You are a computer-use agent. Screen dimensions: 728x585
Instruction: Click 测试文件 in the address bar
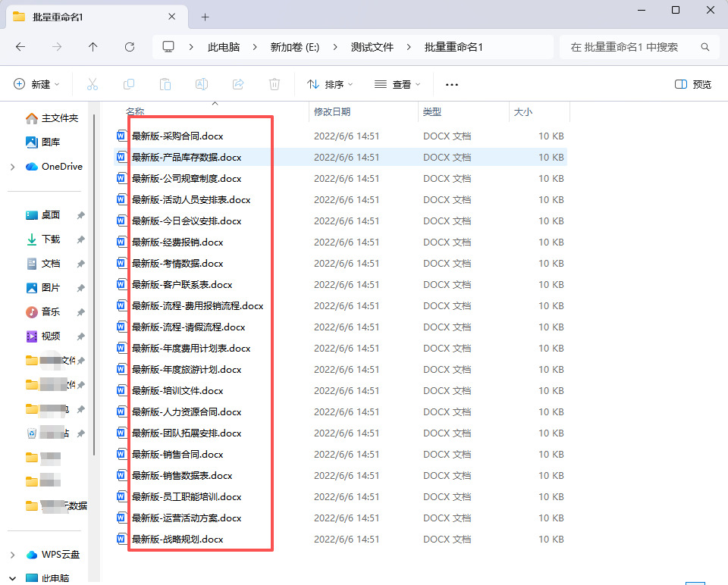[x=372, y=47]
